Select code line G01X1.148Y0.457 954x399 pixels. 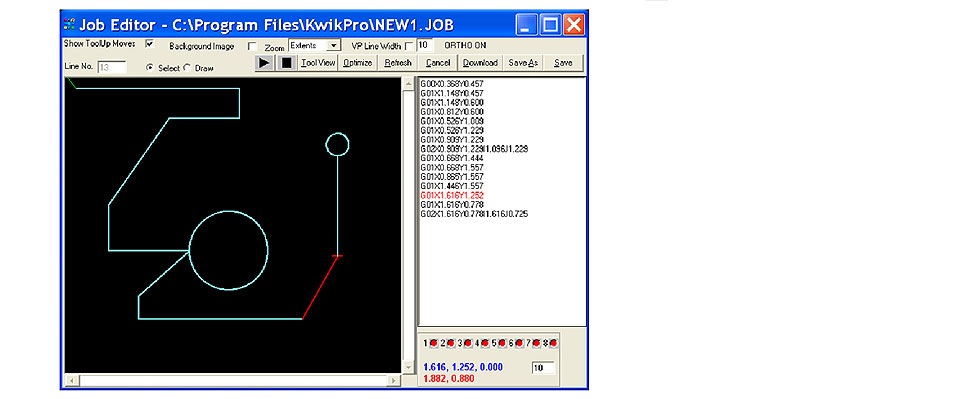(x=451, y=93)
